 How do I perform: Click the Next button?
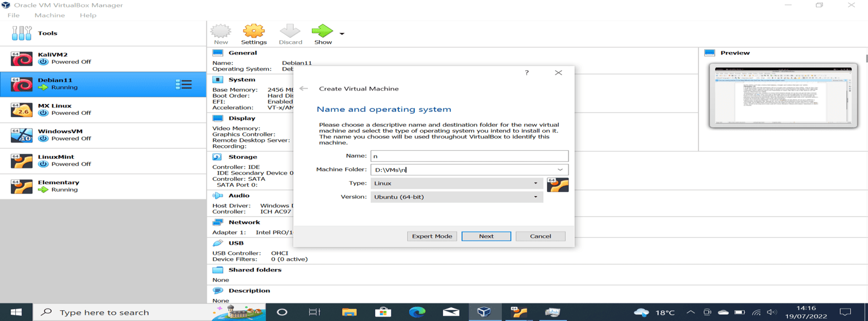(486, 236)
